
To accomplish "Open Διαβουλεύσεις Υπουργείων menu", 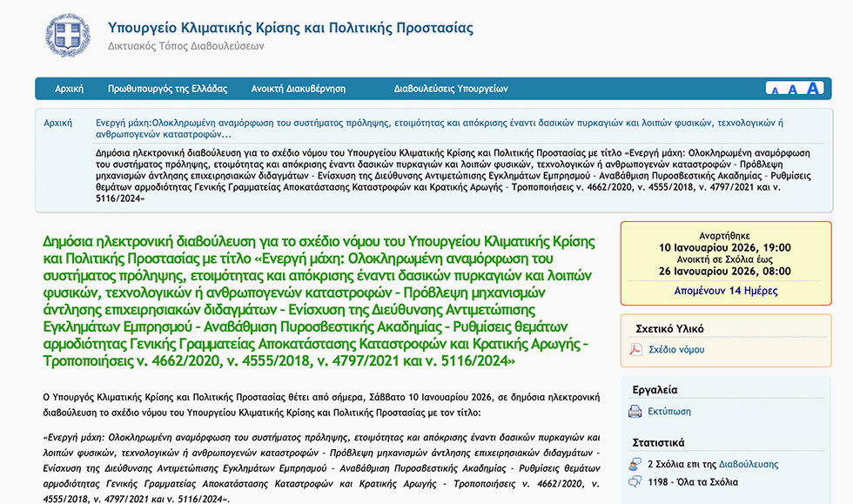I will (450, 89).
